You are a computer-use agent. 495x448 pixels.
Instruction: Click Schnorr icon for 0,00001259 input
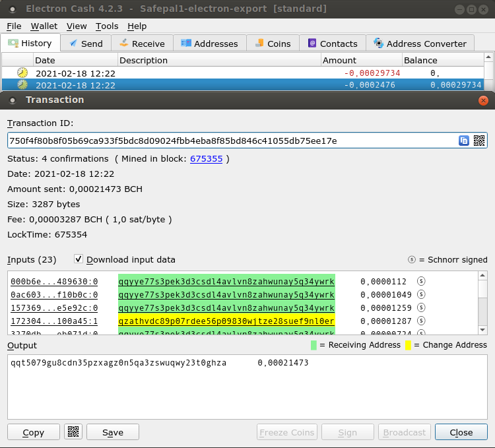[x=421, y=307]
